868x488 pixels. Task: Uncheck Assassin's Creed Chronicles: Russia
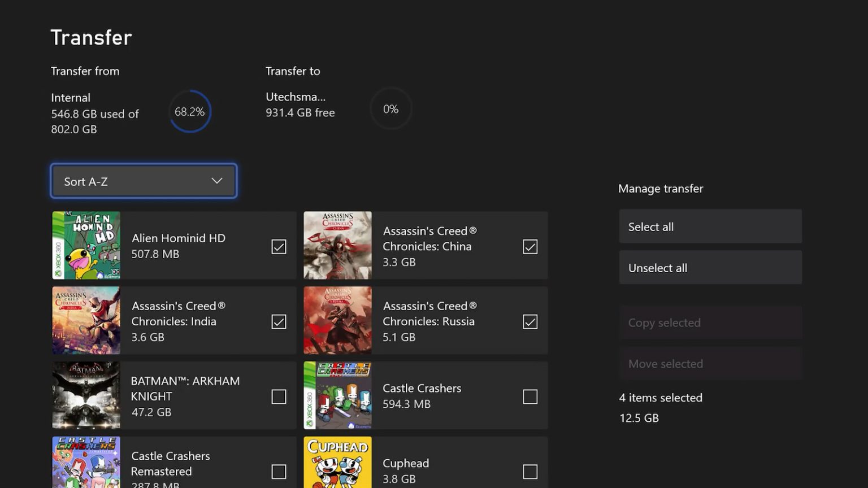click(530, 321)
